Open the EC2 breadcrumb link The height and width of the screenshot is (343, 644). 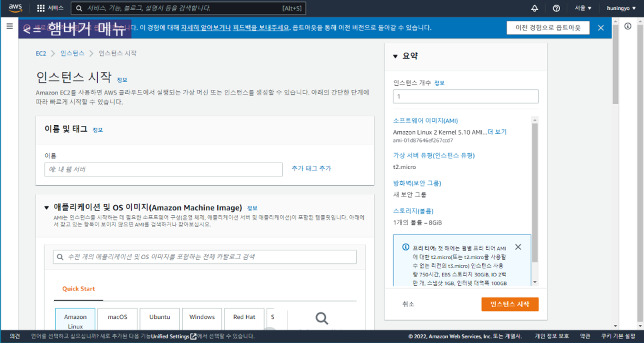point(41,53)
